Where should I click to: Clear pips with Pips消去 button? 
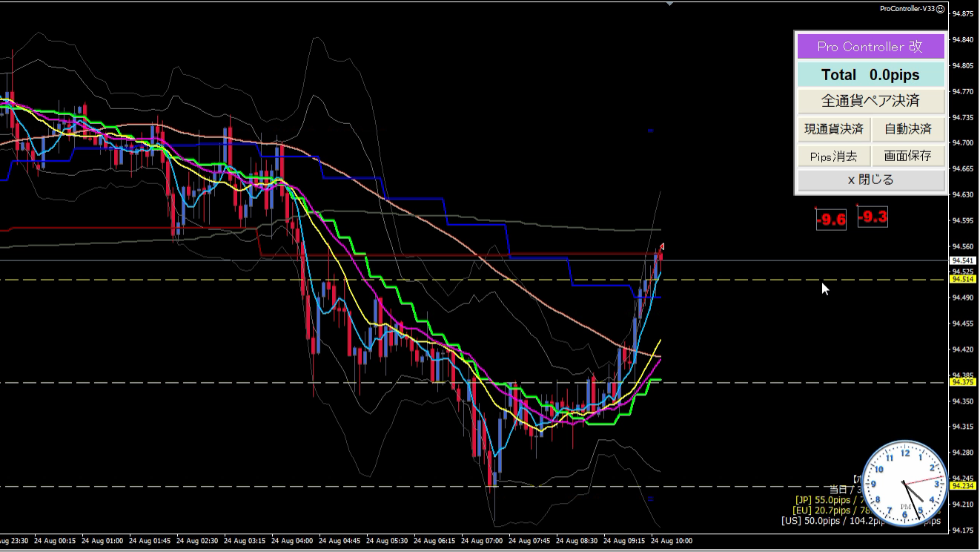[x=834, y=156]
